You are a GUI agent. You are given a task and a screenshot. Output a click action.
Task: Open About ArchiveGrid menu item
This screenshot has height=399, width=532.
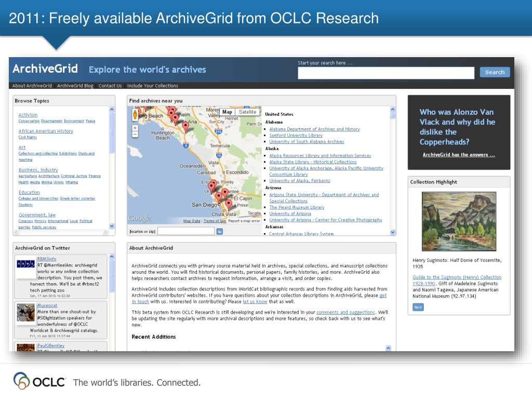pyautogui.click(x=32, y=86)
